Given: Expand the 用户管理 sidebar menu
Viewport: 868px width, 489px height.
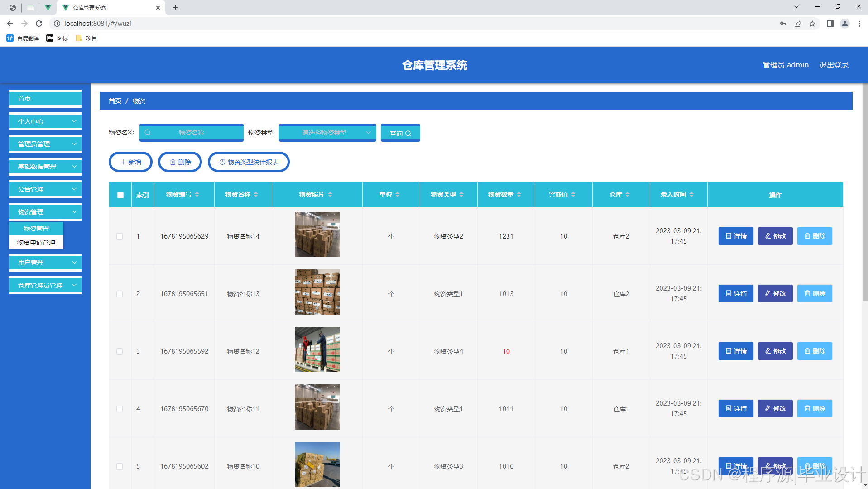Looking at the screenshot, I should (x=45, y=263).
